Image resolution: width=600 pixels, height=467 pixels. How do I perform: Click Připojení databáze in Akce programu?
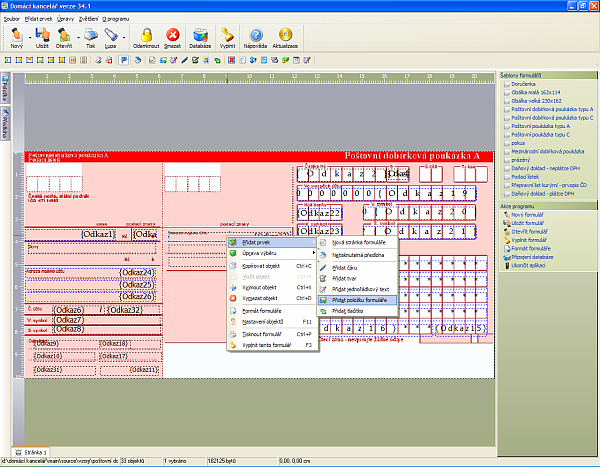532,256
